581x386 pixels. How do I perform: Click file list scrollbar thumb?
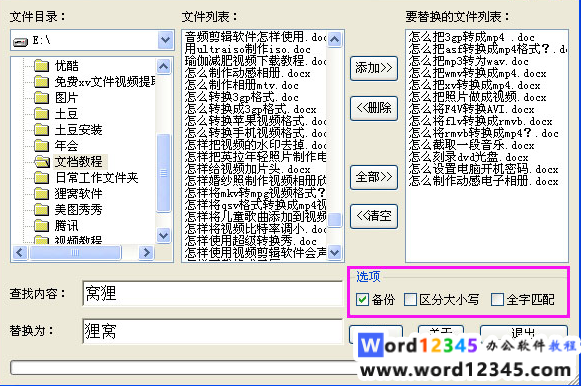(x=335, y=219)
